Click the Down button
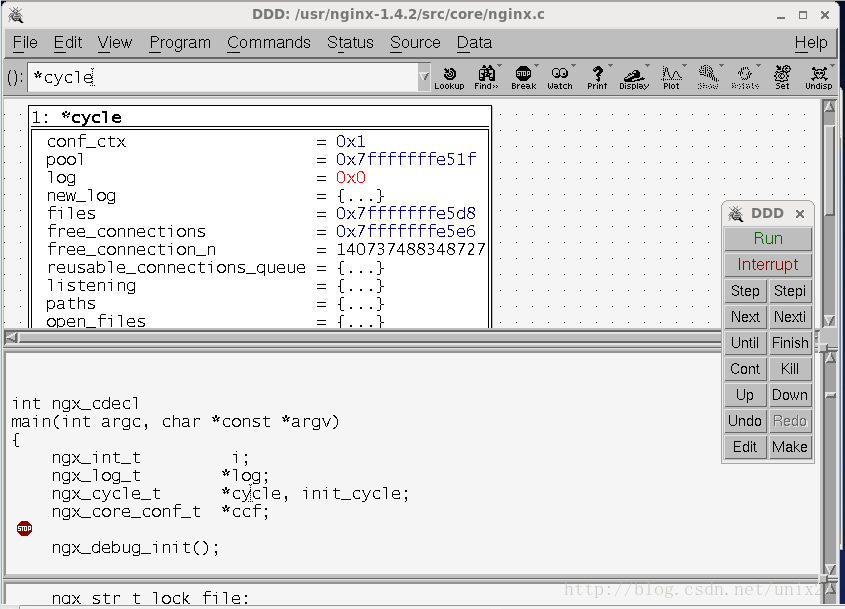845x609 pixels. tap(790, 395)
